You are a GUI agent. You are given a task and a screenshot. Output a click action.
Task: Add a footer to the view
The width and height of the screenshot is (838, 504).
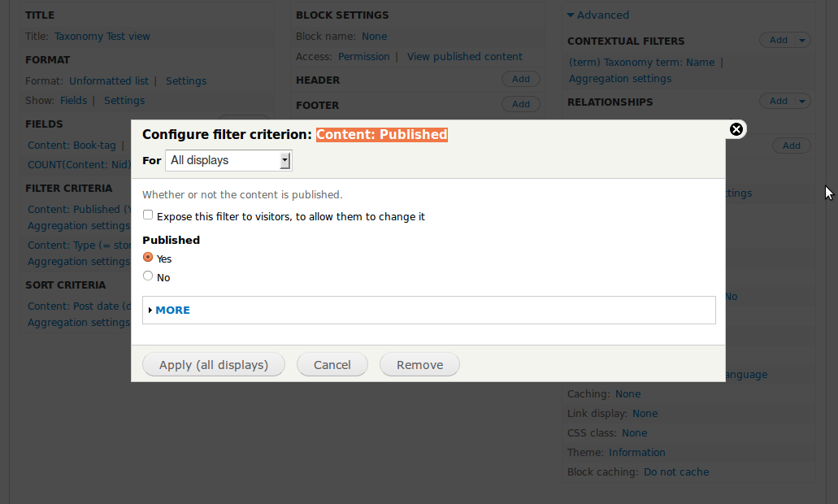tap(521, 104)
